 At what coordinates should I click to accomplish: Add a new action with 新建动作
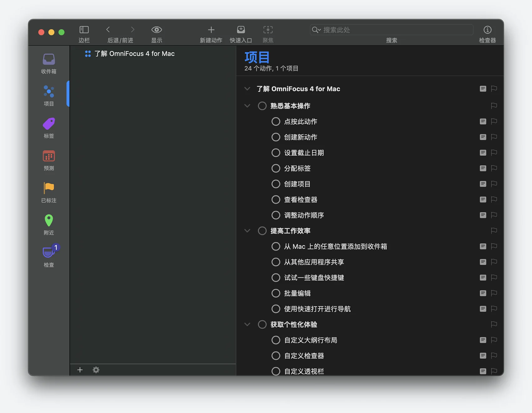211,30
